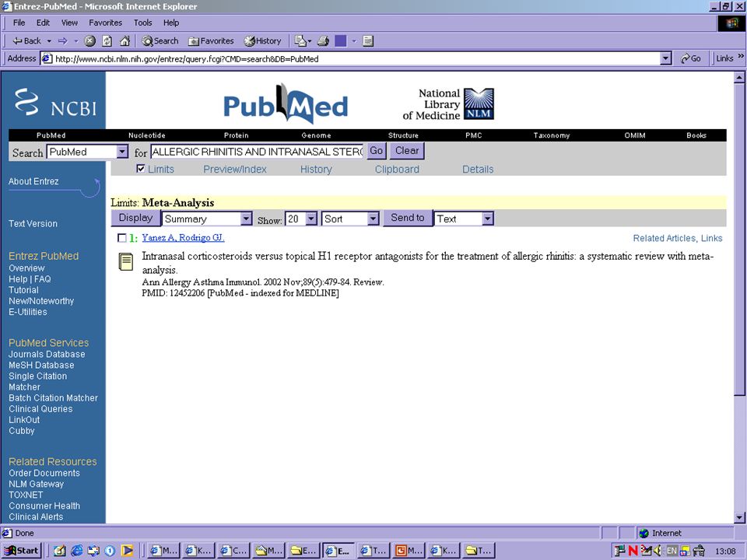747x560 pixels.
Task: Open the Yanez A, Rodrigo GJ. link
Action: (x=183, y=238)
